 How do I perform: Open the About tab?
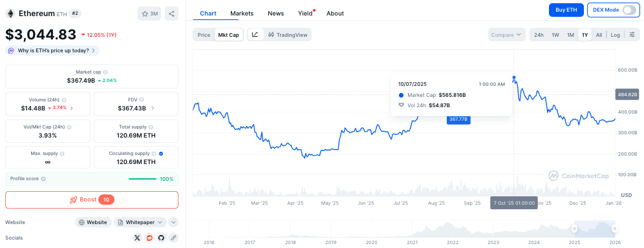coord(335,13)
